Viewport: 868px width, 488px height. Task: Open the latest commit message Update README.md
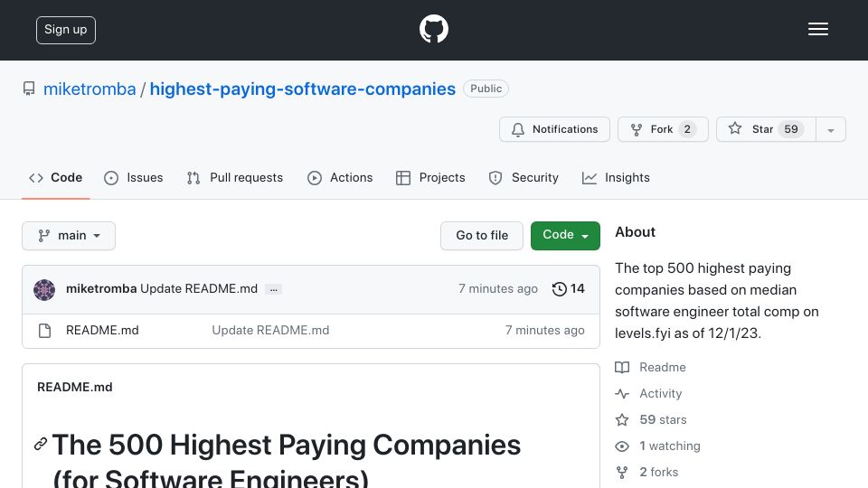199,289
